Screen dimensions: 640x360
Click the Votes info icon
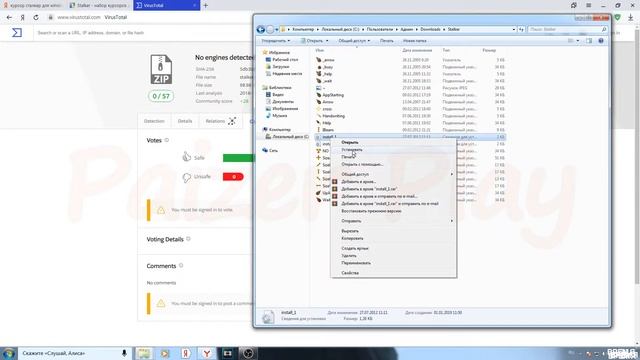point(167,140)
